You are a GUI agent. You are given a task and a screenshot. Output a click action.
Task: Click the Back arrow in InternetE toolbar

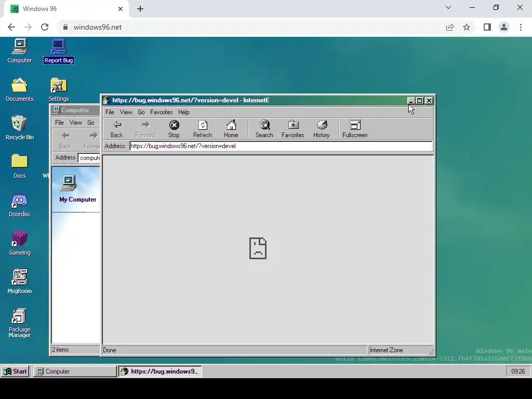coord(117,129)
